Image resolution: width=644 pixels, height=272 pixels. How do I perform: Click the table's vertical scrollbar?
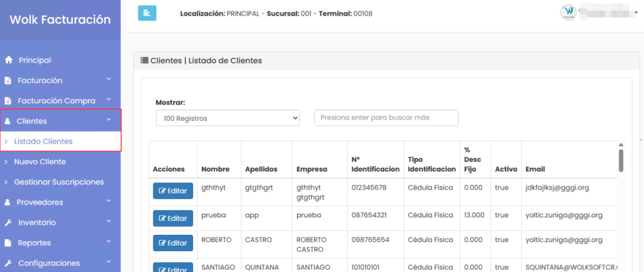(x=621, y=160)
